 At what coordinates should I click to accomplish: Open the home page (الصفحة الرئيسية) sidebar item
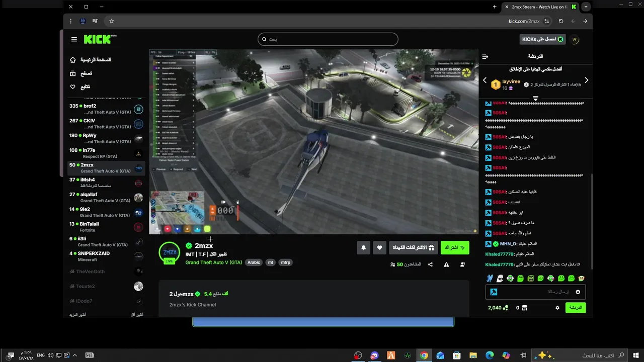[91, 60]
